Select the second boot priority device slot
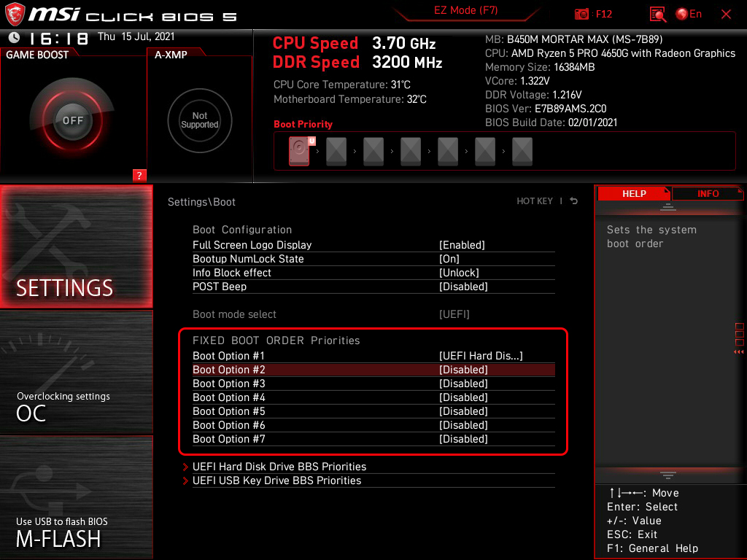 [x=336, y=152]
